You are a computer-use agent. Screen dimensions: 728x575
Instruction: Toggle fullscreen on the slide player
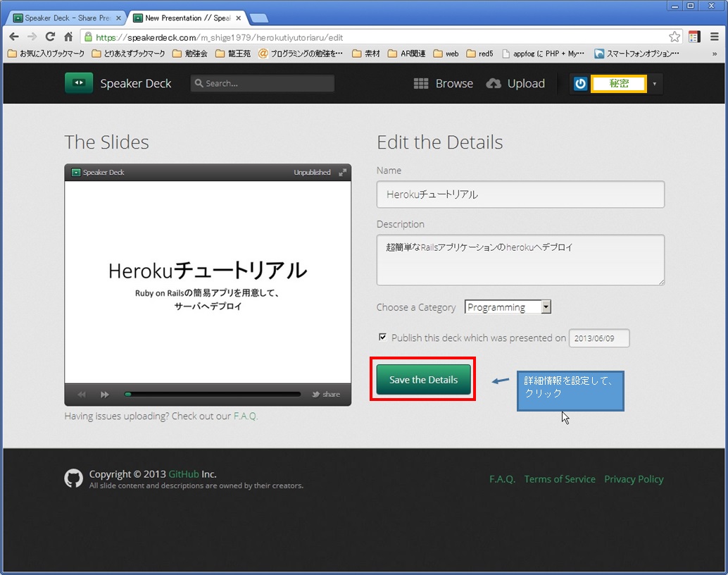(x=343, y=173)
